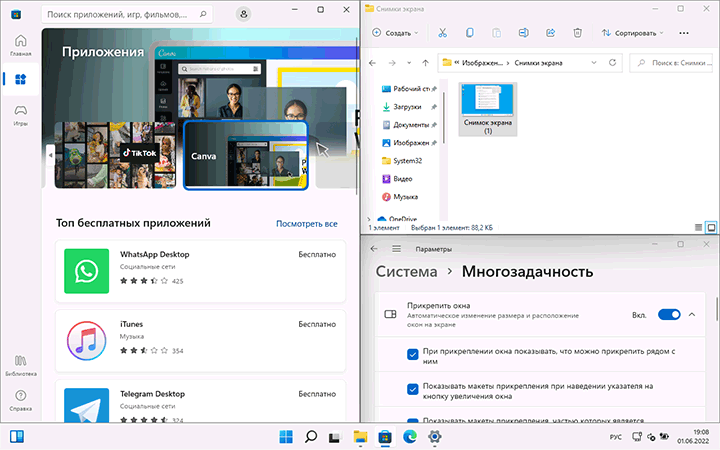Click the Store user account icon
Screen dimensions: 720x450
(244, 14)
